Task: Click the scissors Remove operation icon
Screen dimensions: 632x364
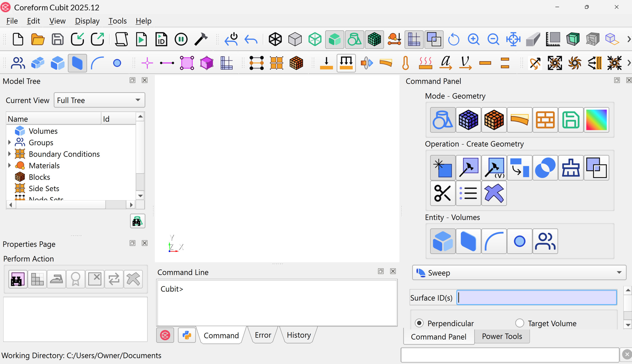Action: [442, 193]
